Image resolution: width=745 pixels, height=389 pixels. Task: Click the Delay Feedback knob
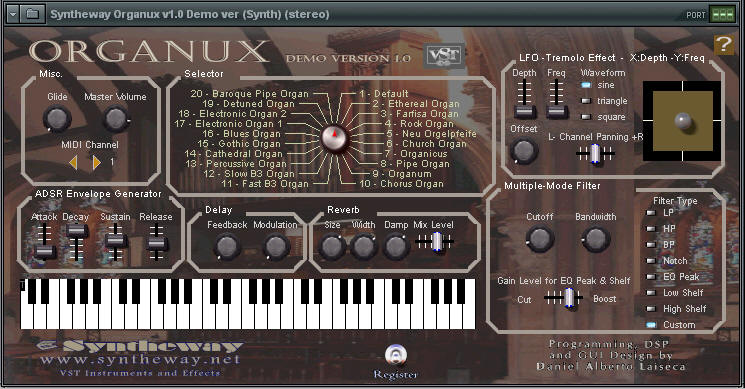tap(227, 247)
